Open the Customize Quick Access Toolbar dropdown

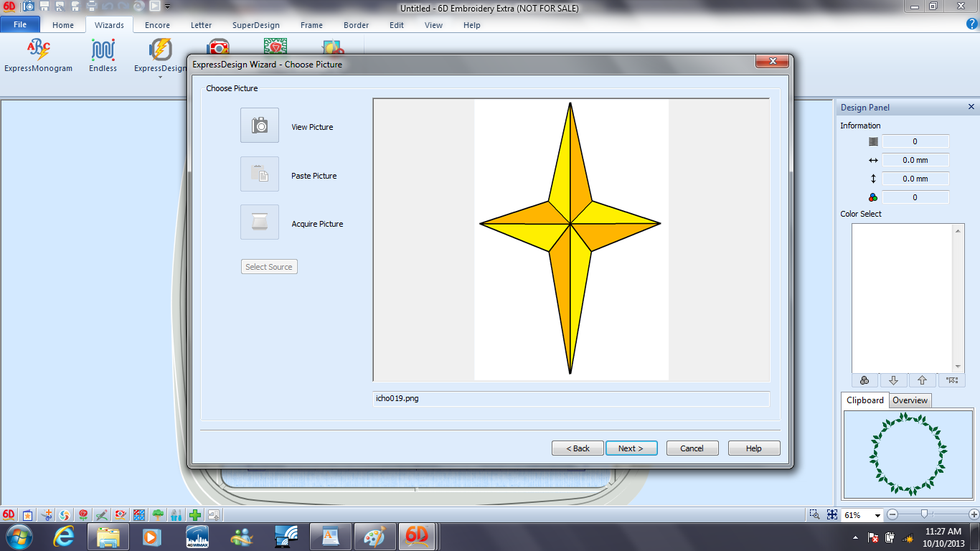(x=168, y=6)
